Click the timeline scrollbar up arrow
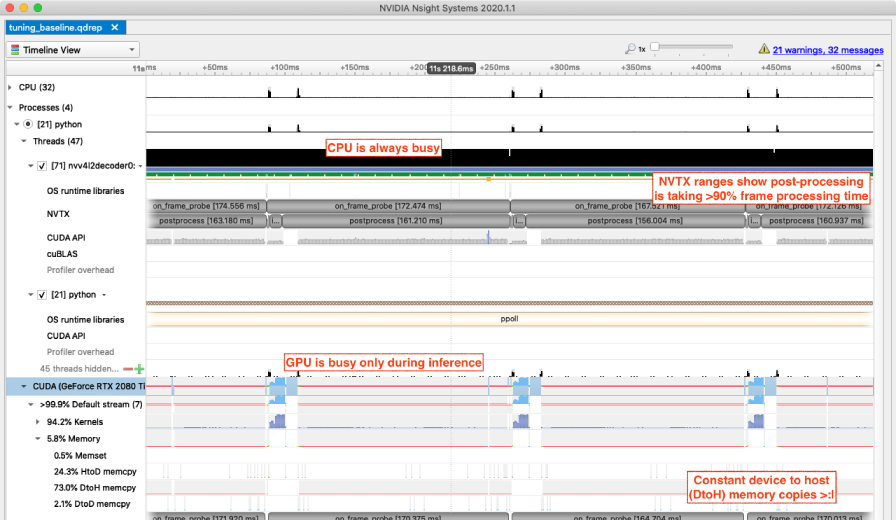896x520 pixels. (878, 67)
